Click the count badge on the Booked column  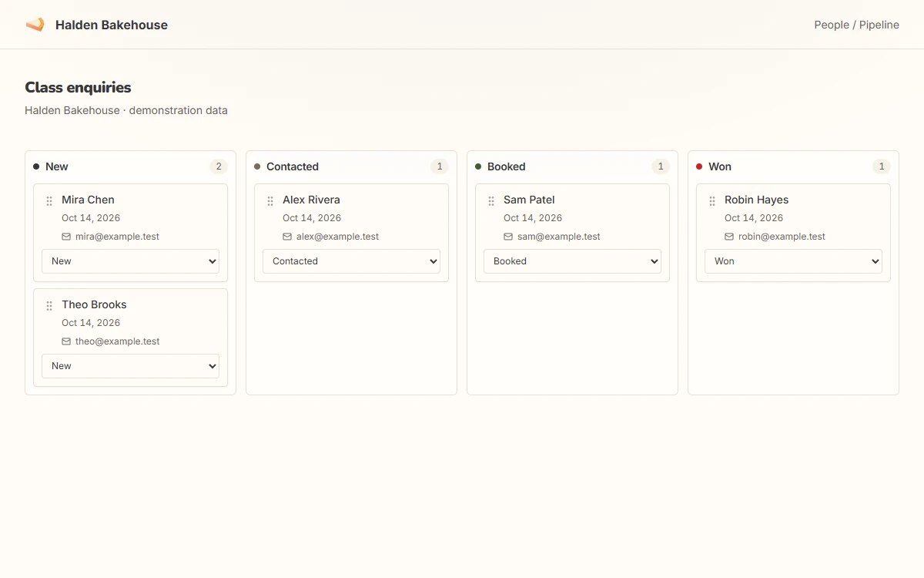[x=660, y=166]
